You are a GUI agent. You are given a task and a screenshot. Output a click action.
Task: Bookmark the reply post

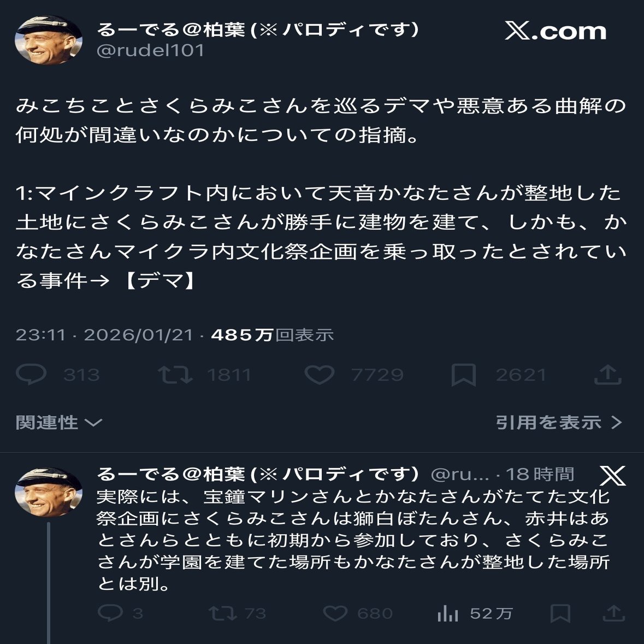[x=560, y=613]
